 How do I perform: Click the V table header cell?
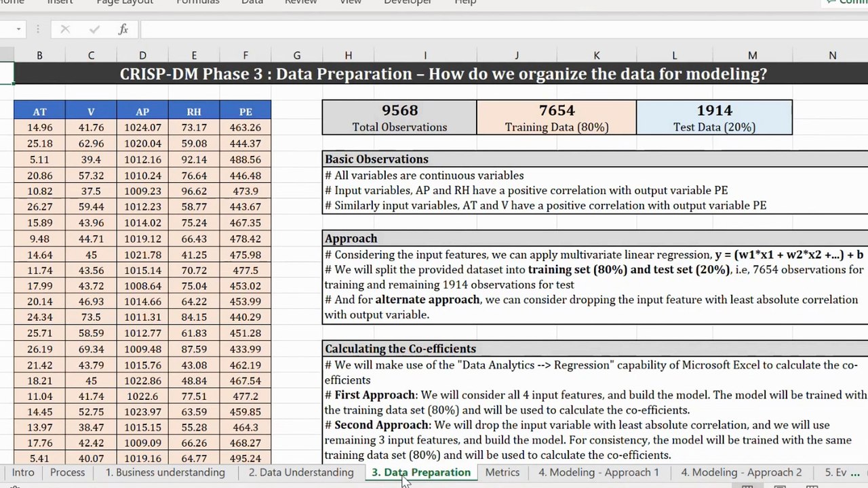(x=91, y=112)
